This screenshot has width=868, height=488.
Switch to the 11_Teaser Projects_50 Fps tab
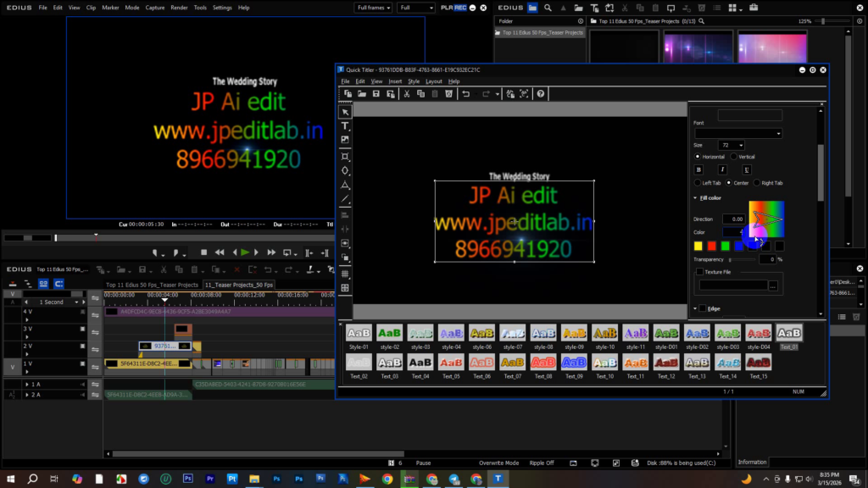tap(239, 285)
